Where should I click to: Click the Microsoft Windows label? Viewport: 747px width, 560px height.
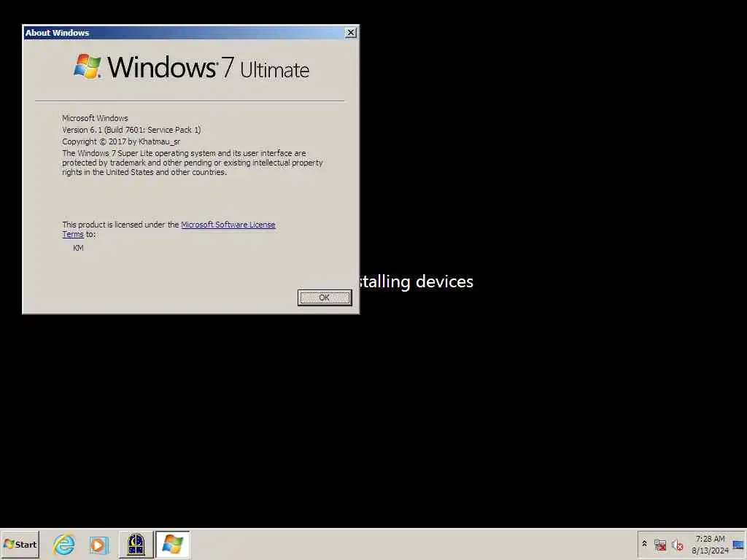[95, 118]
